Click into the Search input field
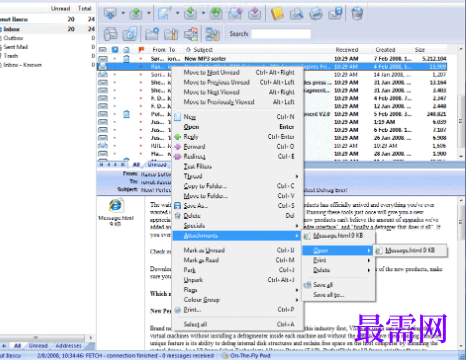The width and height of the screenshot is (466, 360). pyautogui.click(x=281, y=34)
